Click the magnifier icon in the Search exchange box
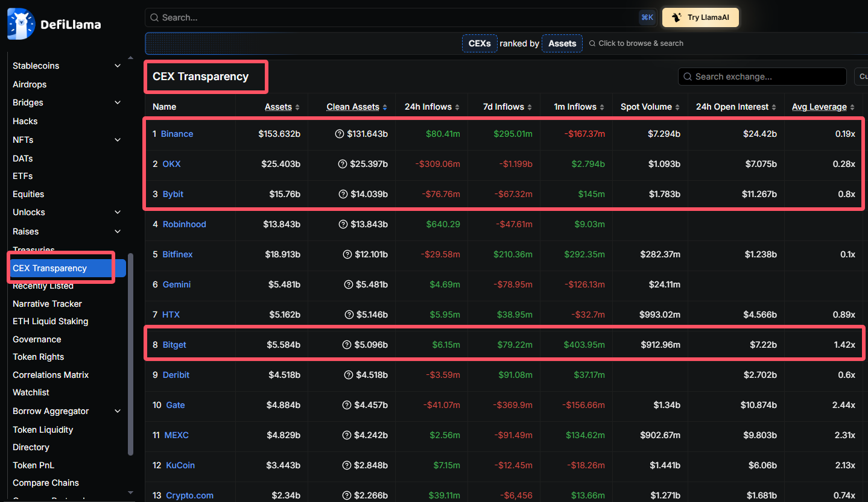 [x=688, y=77]
